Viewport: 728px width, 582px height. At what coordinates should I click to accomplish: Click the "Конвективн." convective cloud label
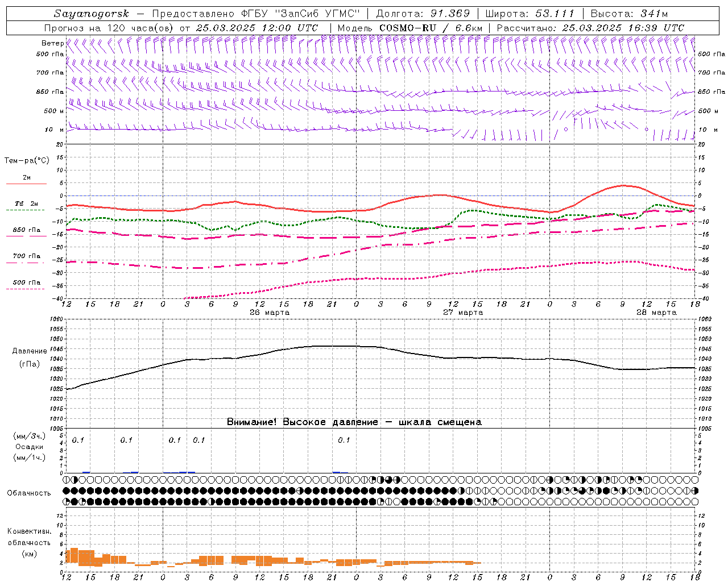click(29, 531)
